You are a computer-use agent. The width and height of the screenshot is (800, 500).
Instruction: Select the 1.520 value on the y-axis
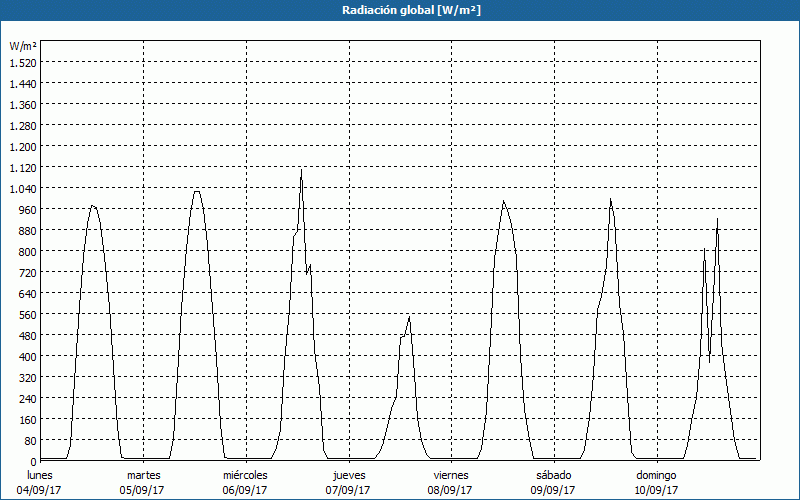(22, 62)
